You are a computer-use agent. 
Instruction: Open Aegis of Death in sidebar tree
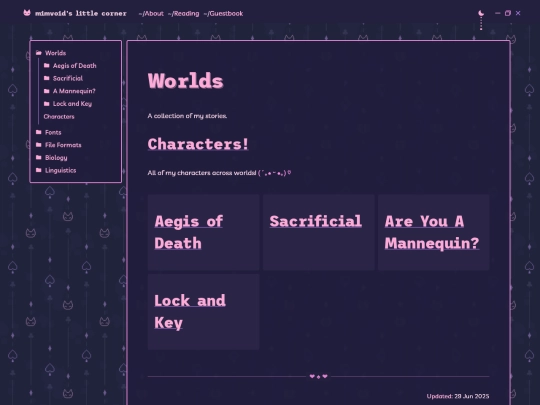pyautogui.click(x=75, y=66)
